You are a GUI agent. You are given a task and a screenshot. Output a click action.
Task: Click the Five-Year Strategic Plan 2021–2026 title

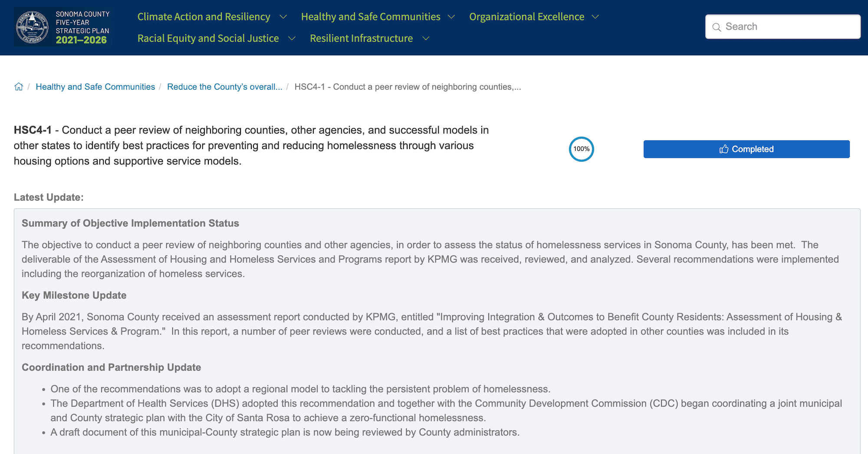tap(82, 27)
